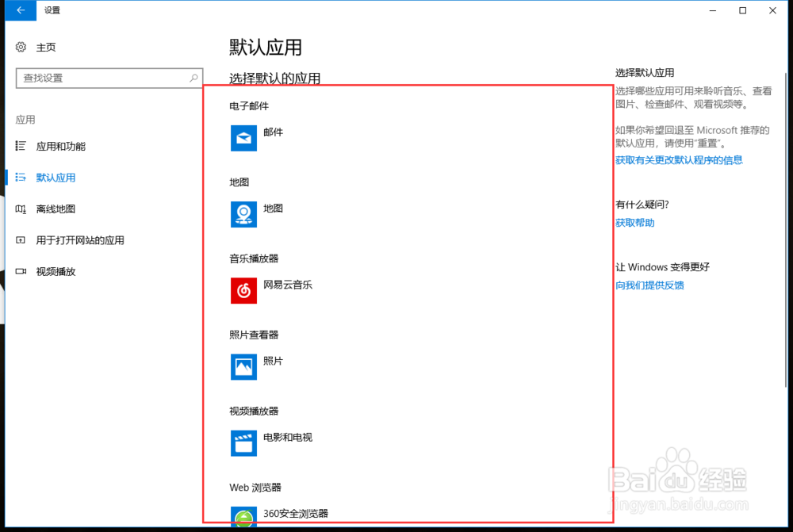Screen dimensions: 793x532
Task: Click the 音乐播放器 category label
Action: coord(254,259)
